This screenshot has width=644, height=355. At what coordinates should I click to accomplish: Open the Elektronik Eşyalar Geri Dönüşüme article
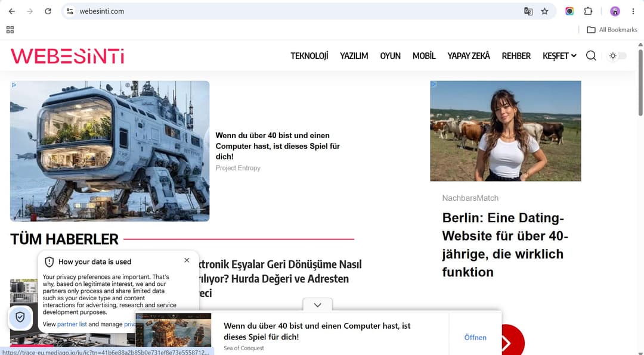(279, 278)
